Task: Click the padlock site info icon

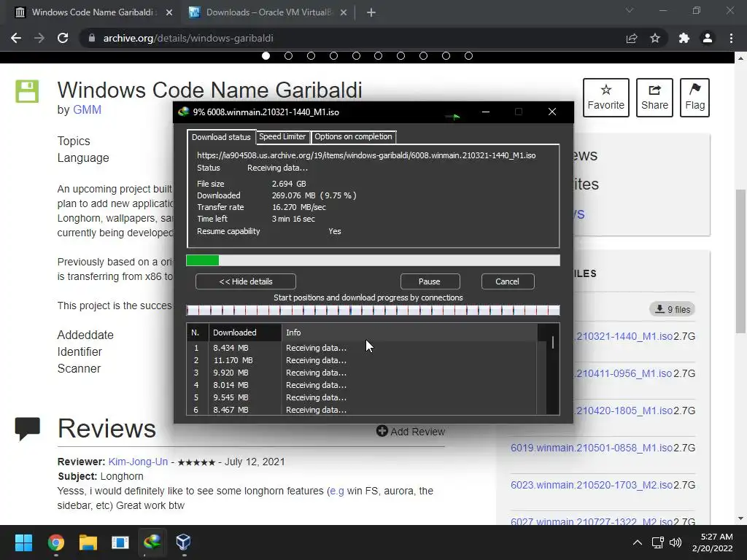Action: coord(92,38)
